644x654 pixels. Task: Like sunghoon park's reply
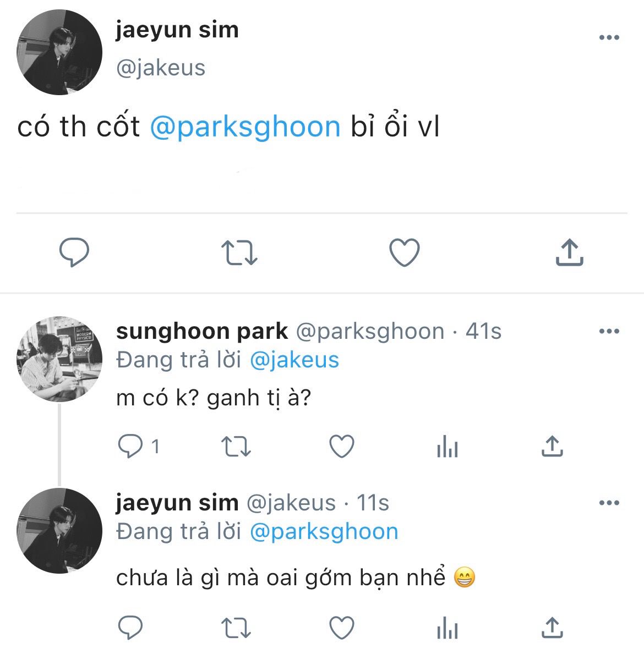[x=342, y=446]
